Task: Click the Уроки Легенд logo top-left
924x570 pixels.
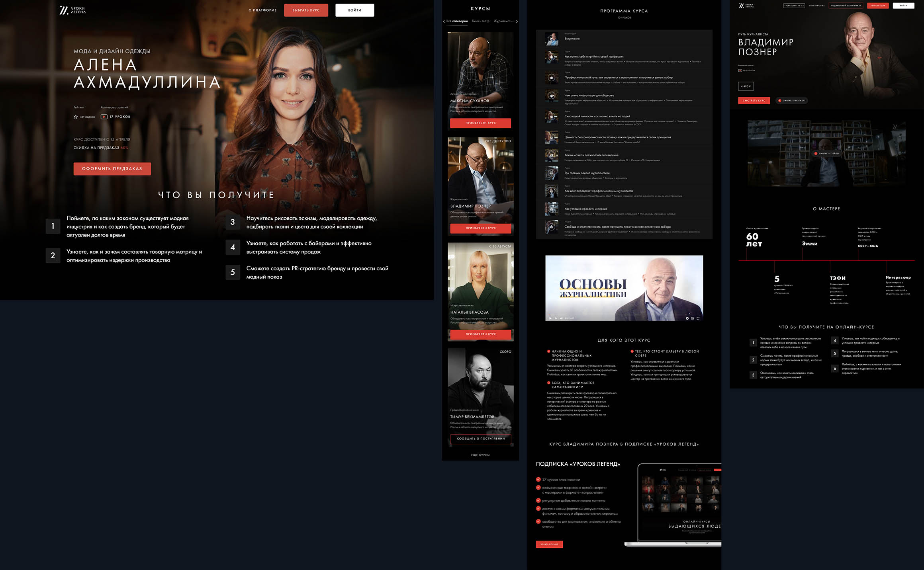Action: [x=72, y=10]
